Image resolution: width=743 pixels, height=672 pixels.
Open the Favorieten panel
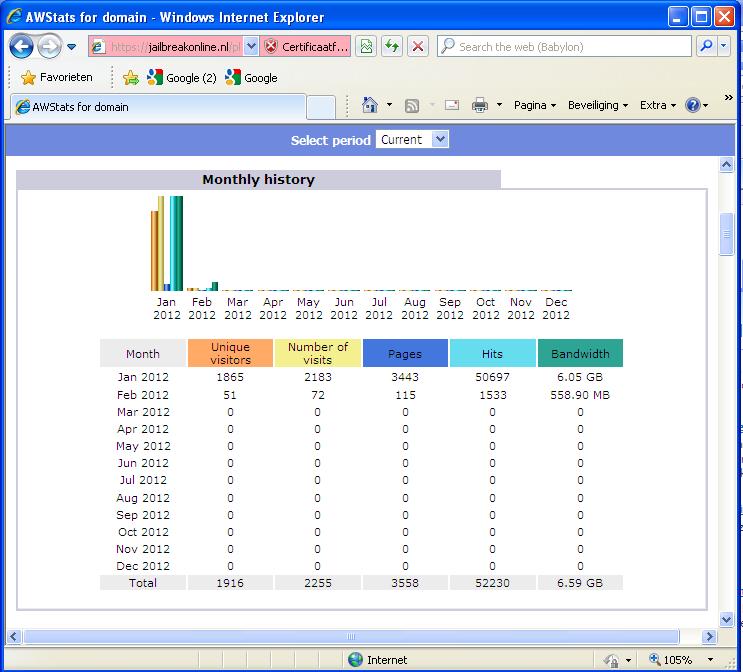point(56,77)
